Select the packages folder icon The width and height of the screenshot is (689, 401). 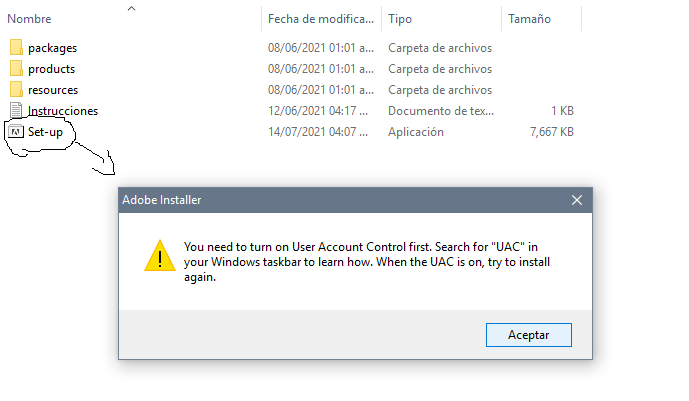click(x=16, y=47)
